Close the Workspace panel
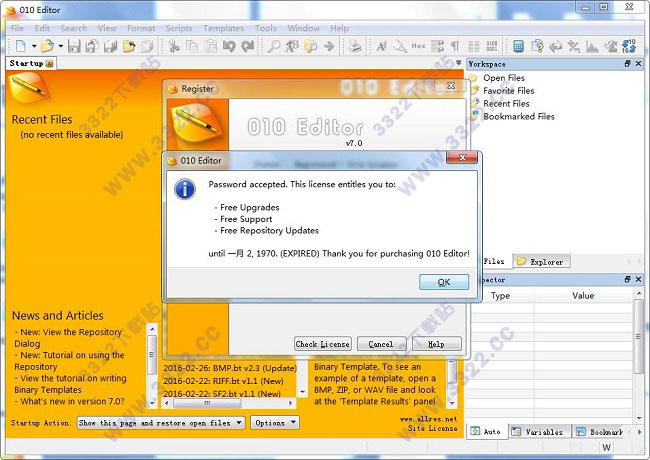The width and height of the screenshot is (650, 460). click(x=638, y=63)
